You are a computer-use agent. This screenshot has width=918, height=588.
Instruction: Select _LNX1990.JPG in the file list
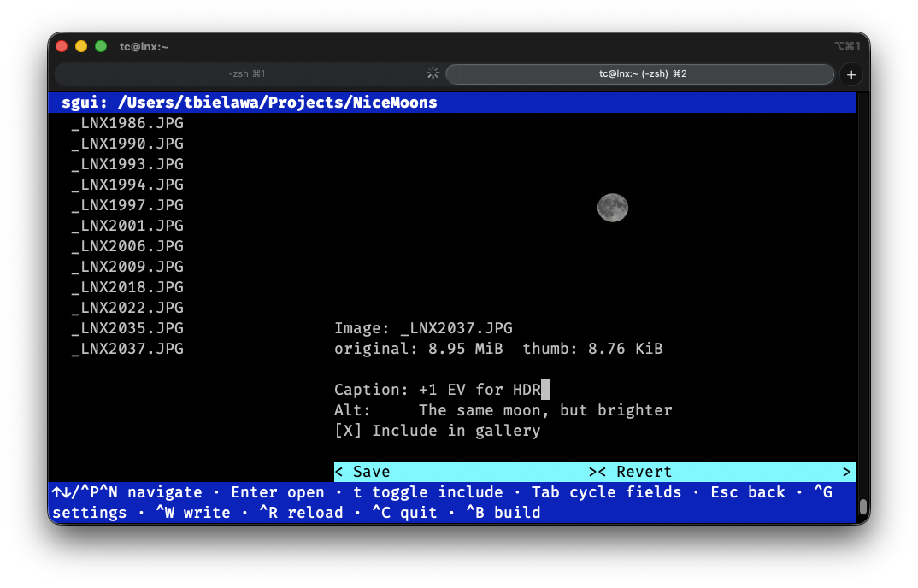tap(127, 144)
